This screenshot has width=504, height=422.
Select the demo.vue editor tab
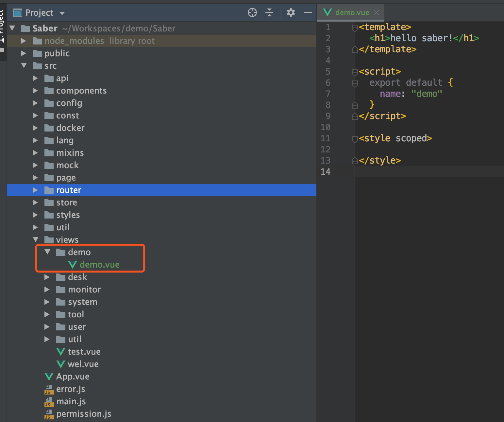[x=350, y=12]
